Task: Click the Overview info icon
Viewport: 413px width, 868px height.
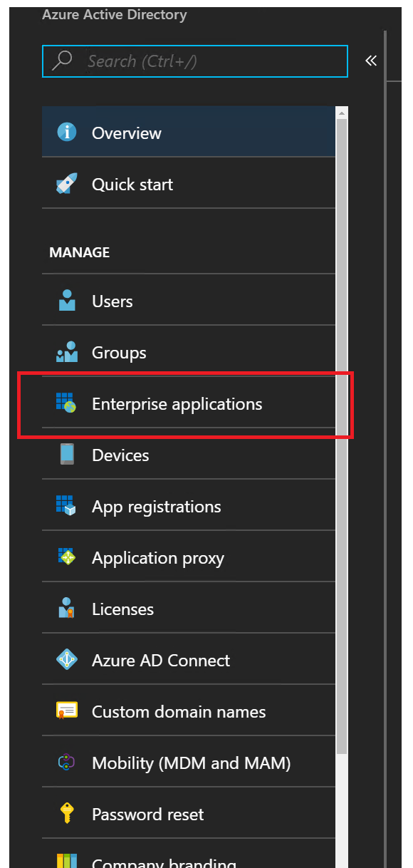Action: coord(67,132)
